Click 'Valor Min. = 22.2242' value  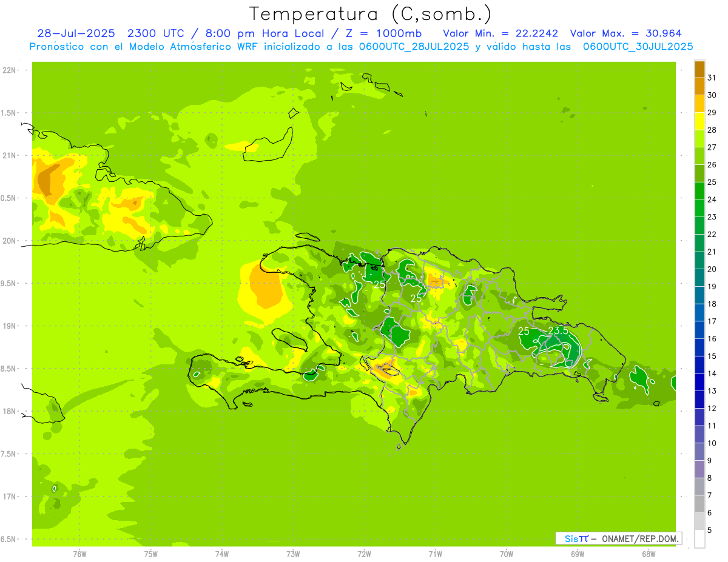[x=501, y=33]
